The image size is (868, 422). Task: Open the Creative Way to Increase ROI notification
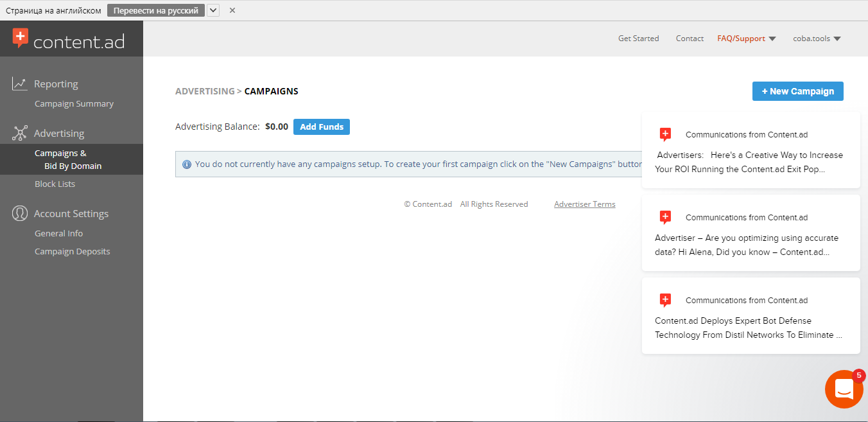pos(751,150)
